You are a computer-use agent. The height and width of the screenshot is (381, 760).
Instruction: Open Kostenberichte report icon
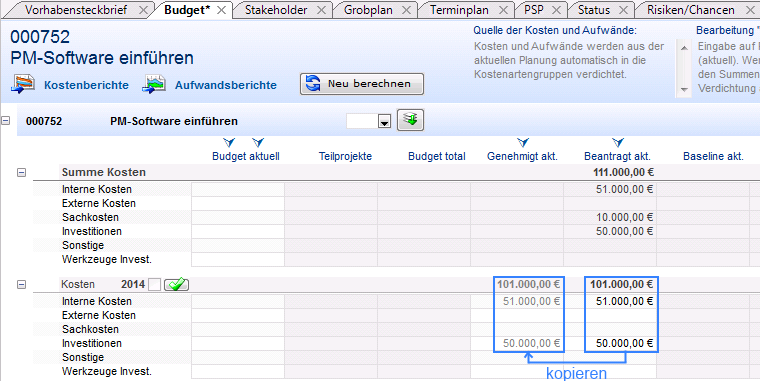(x=23, y=84)
